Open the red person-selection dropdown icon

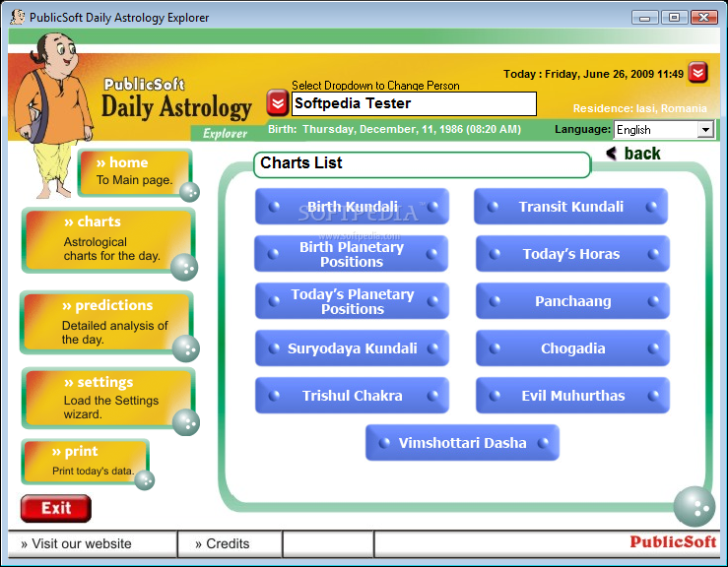coord(277,102)
